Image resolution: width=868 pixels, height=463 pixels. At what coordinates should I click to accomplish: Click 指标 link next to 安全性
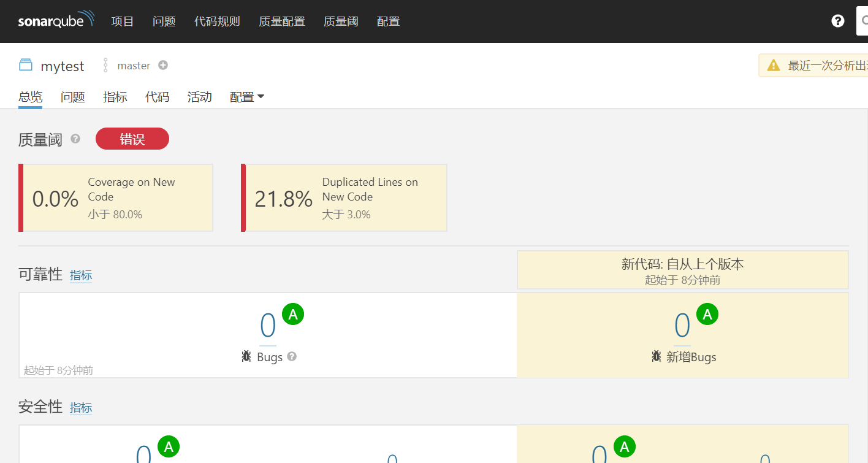(x=81, y=408)
